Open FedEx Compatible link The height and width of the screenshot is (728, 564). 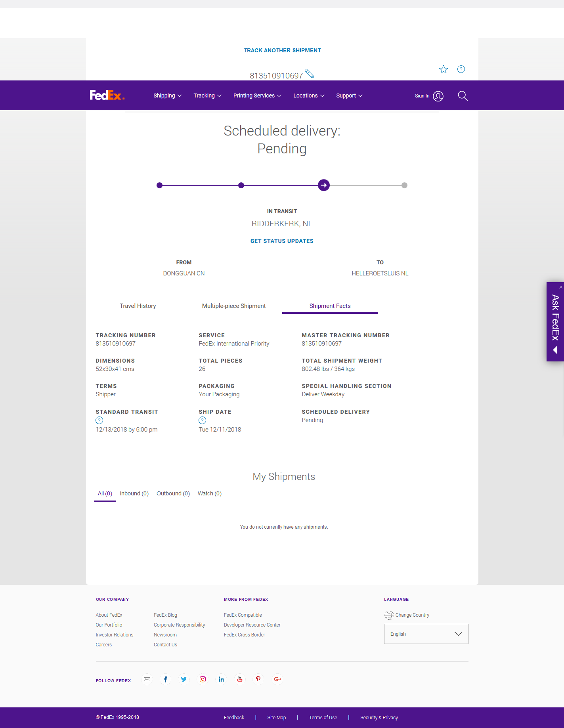(x=243, y=615)
